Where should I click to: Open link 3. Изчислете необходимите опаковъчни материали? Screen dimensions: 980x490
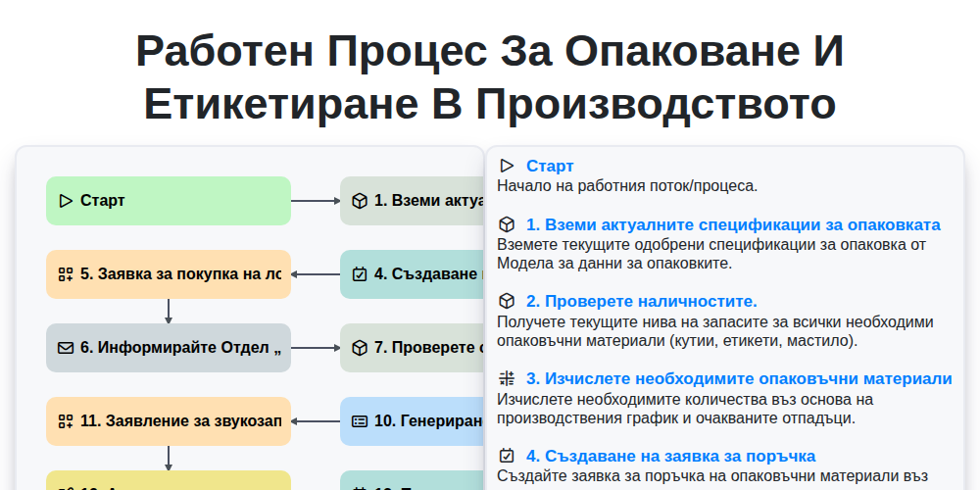click(739, 378)
